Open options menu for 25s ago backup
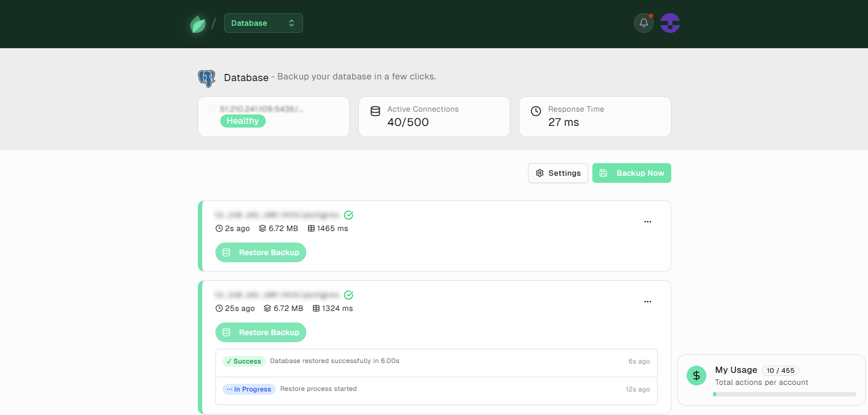868x415 pixels. tap(648, 302)
